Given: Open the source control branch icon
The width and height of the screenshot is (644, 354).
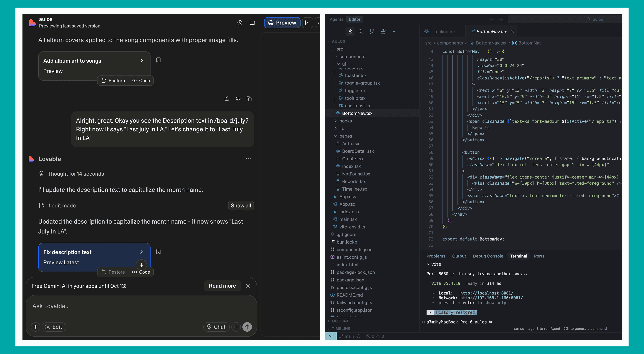Looking at the screenshot, I should coord(372,32).
